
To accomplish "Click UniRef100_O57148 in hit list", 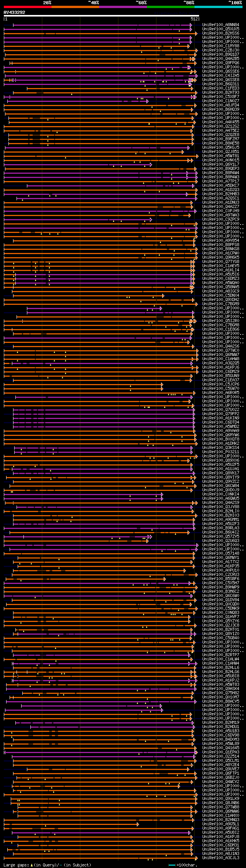I will pyautogui.click(x=221, y=553).
